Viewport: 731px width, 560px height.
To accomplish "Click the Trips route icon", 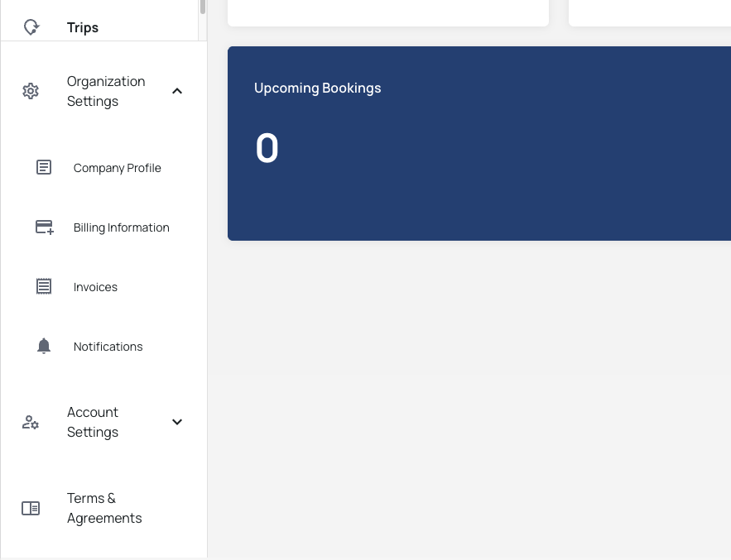I will click(31, 27).
